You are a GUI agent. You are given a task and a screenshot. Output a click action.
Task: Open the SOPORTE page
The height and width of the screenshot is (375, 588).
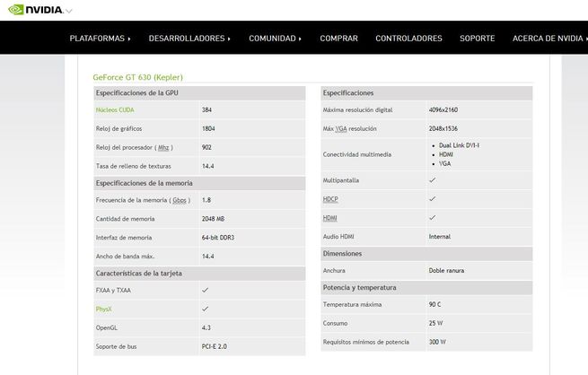pyautogui.click(x=477, y=39)
